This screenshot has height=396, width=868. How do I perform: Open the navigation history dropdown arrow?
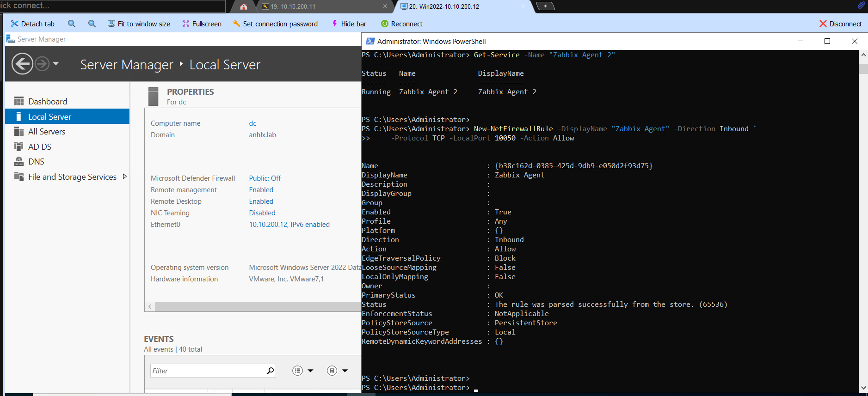[56, 64]
